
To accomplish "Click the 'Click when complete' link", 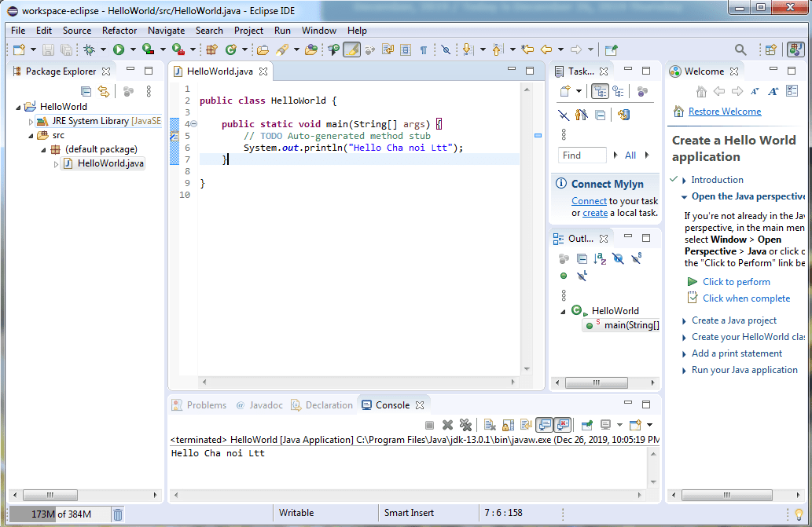I will [746, 298].
